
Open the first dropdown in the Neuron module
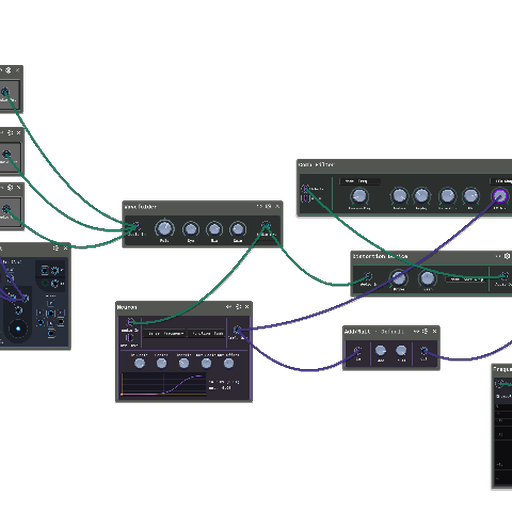click(x=164, y=333)
